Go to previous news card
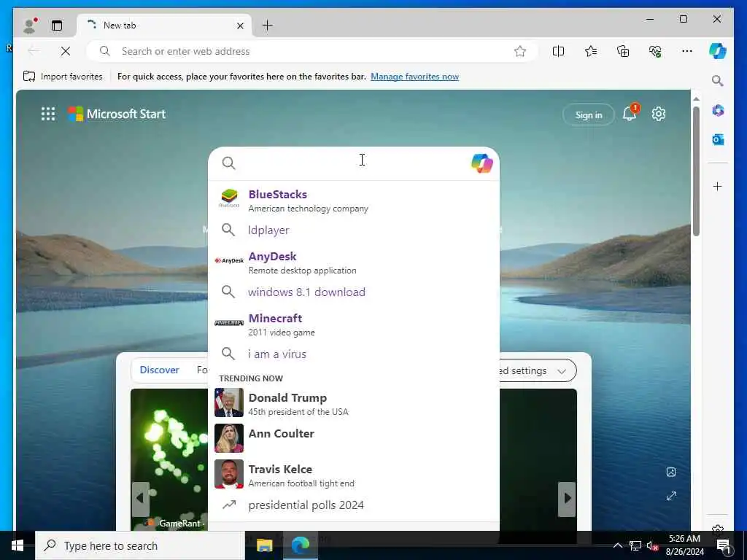 (x=140, y=499)
